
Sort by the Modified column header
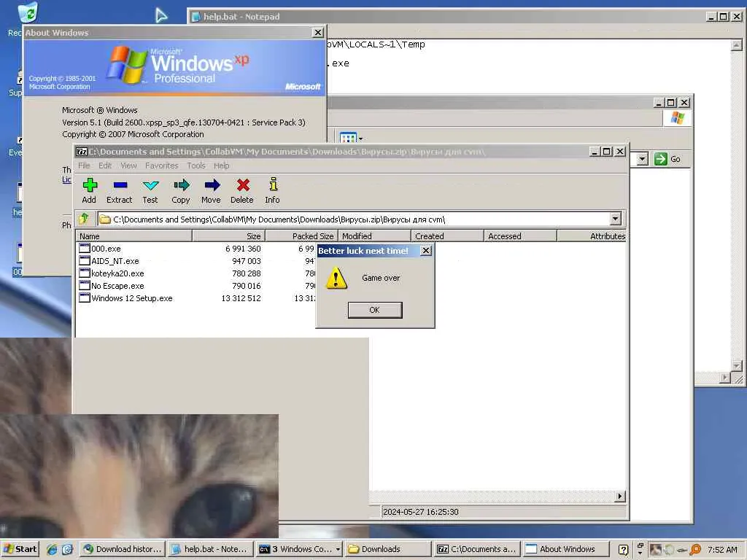click(x=374, y=236)
